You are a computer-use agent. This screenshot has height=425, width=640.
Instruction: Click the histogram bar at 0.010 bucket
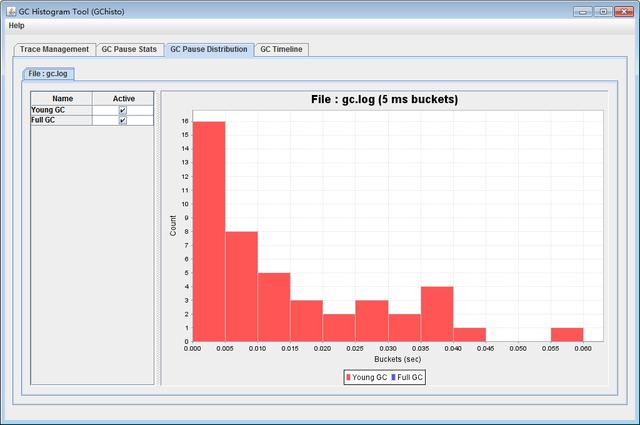pyautogui.click(x=274, y=307)
